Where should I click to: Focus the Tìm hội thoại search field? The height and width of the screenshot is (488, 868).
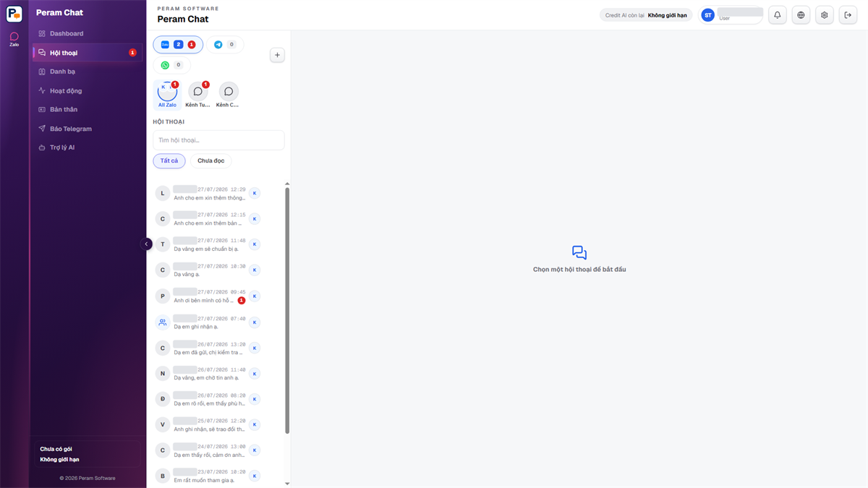(218, 140)
